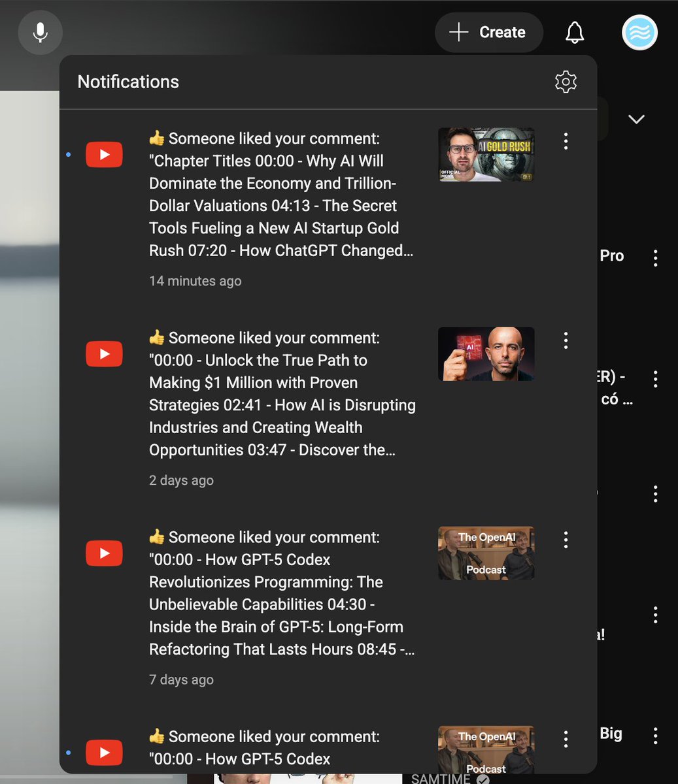Open options menu for the first notification
The height and width of the screenshot is (784, 678).
pyautogui.click(x=565, y=141)
